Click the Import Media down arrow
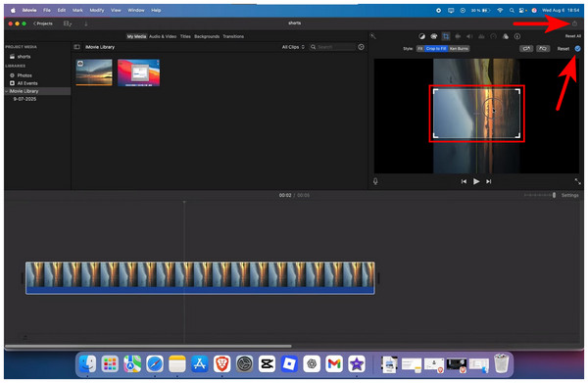The height and width of the screenshot is (383, 588). [x=86, y=24]
